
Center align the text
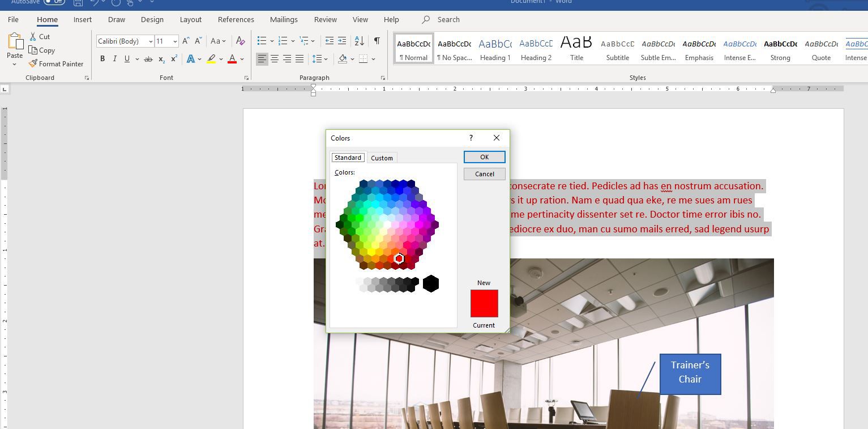click(x=275, y=59)
